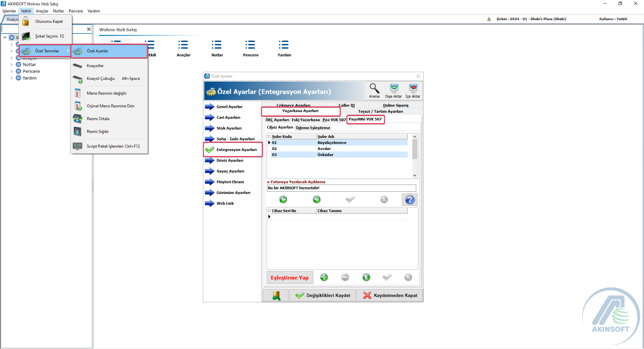The image size is (644, 349).
Task: Expand the Yardım tree node
Action: 11,78
